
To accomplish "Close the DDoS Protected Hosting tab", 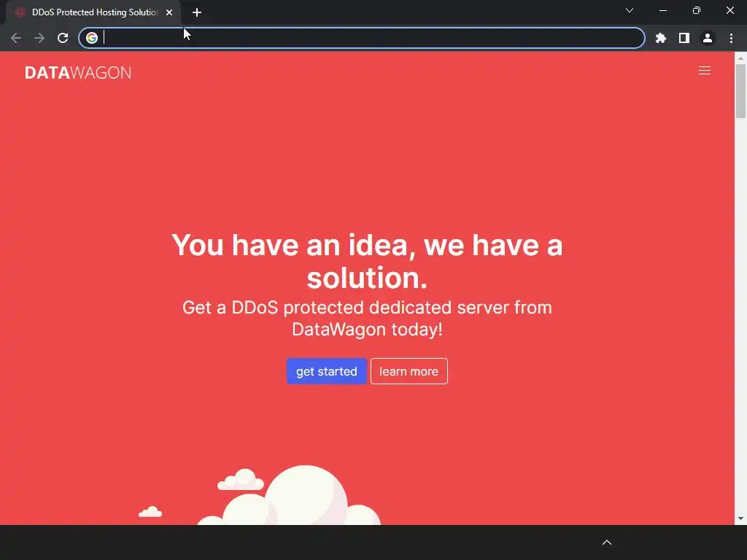I will tap(169, 12).
